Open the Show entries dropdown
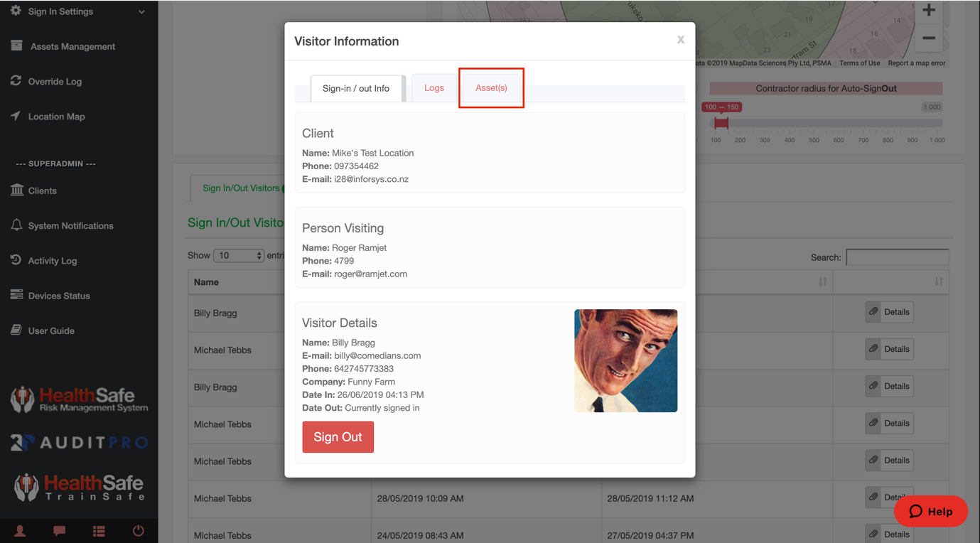This screenshot has height=543, width=980. [239, 255]
